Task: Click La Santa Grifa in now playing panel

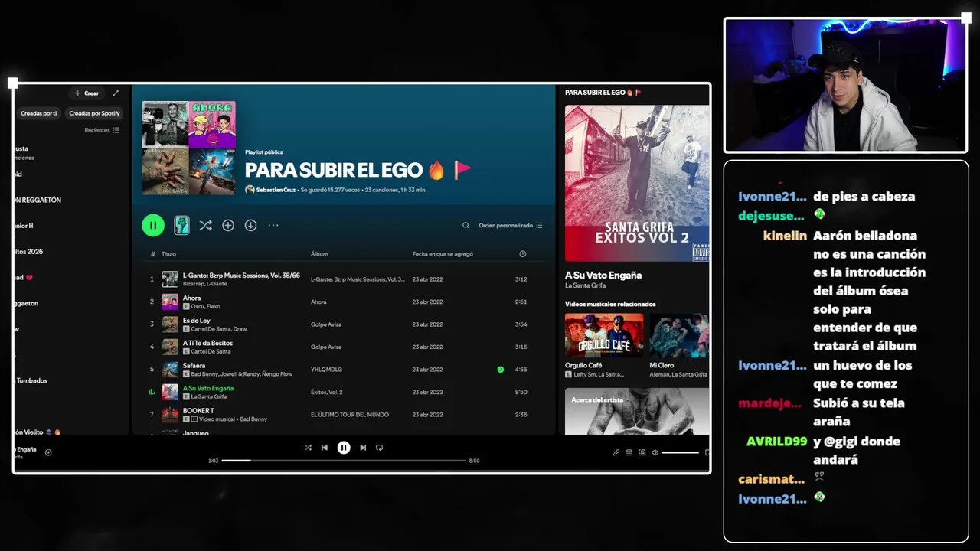Action: click(x=585, y=285)
